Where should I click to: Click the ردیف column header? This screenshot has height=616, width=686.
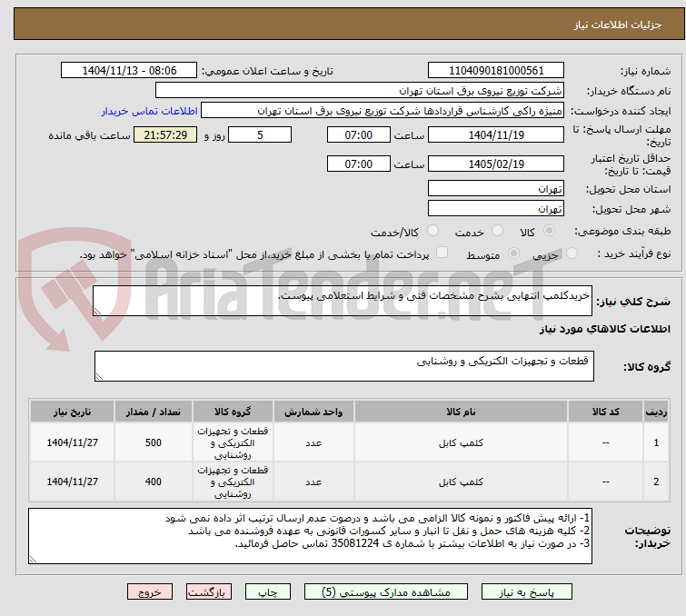point(656,412)
